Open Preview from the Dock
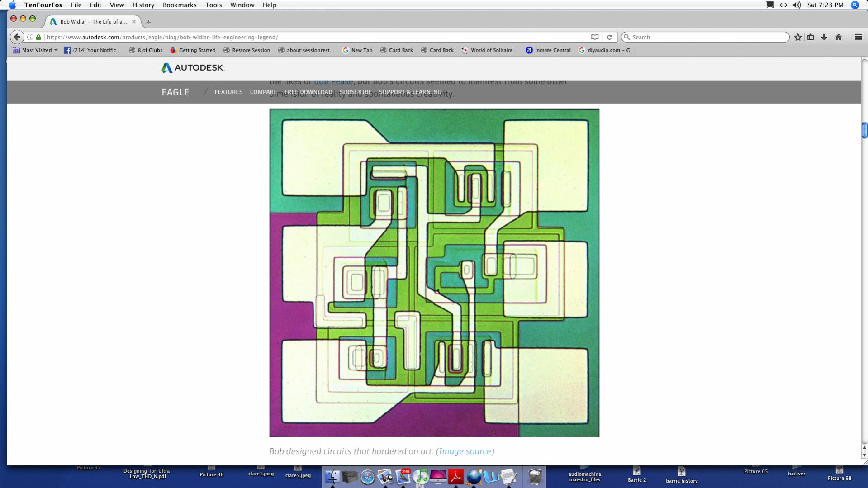Viewport: 868px width, 488px height. (x=385, y=477)
